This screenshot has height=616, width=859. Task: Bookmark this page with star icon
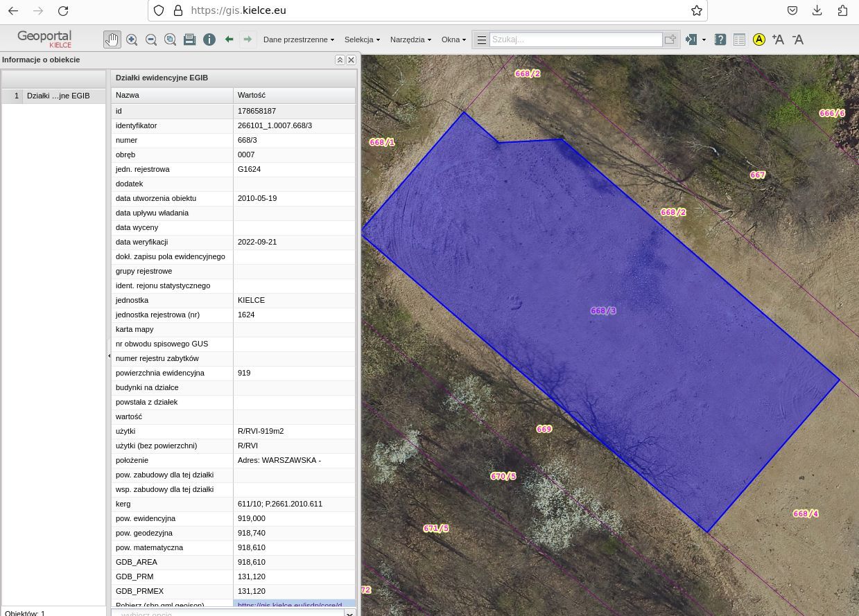(697, 10)
